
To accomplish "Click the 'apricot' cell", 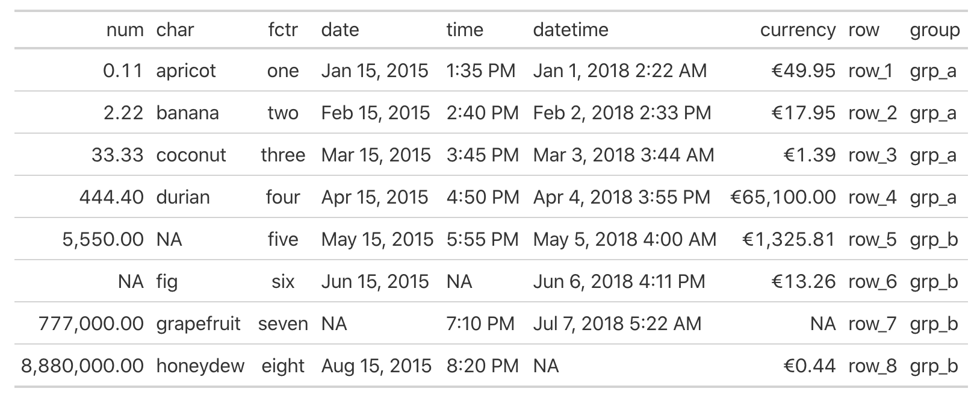I will [186, 71].
